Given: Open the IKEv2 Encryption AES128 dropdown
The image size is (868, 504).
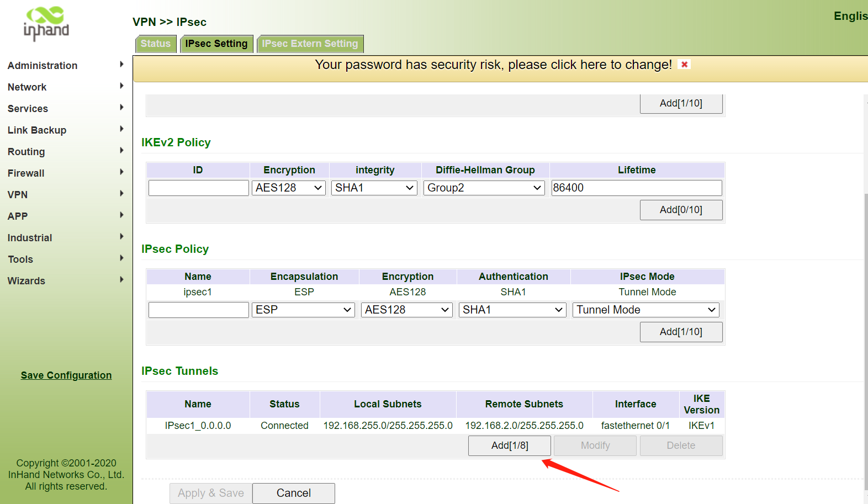Looking at the screenshot, I should click(289, 188).
